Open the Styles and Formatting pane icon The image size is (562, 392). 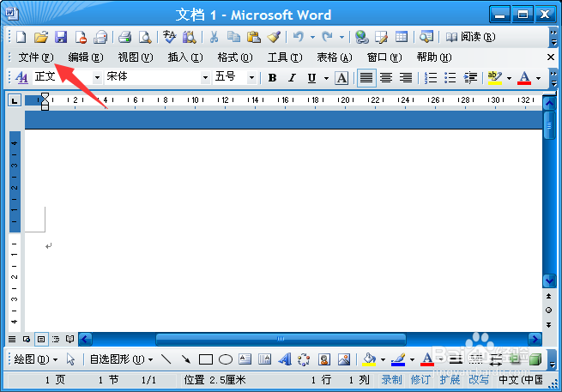click(x=21, y=77)
